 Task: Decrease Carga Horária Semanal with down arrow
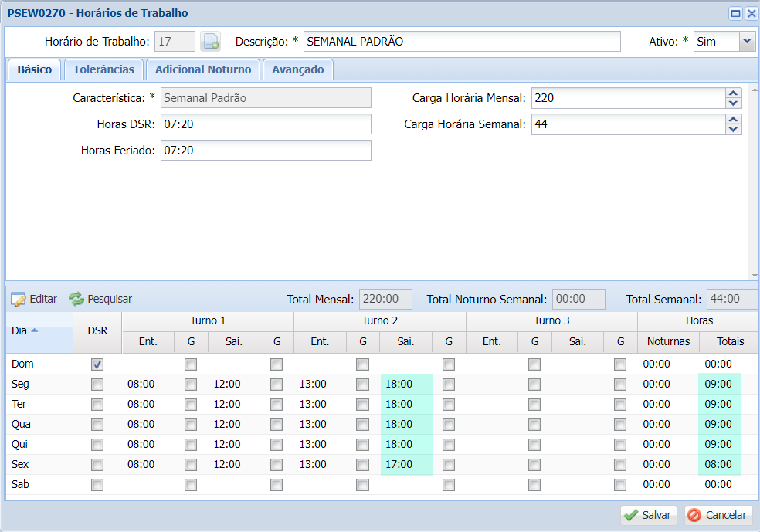coord(734,129)
